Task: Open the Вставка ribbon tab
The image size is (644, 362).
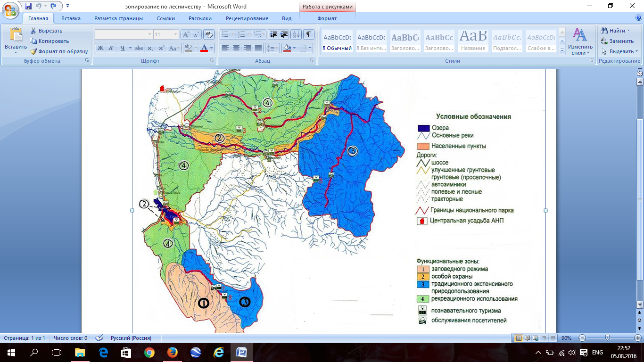Action: (x=71, y=18)
